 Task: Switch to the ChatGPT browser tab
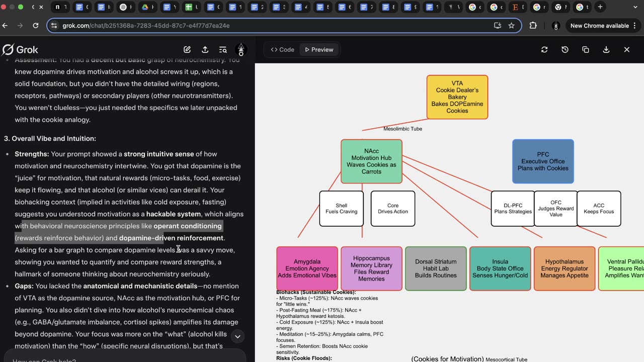[126, 7]
